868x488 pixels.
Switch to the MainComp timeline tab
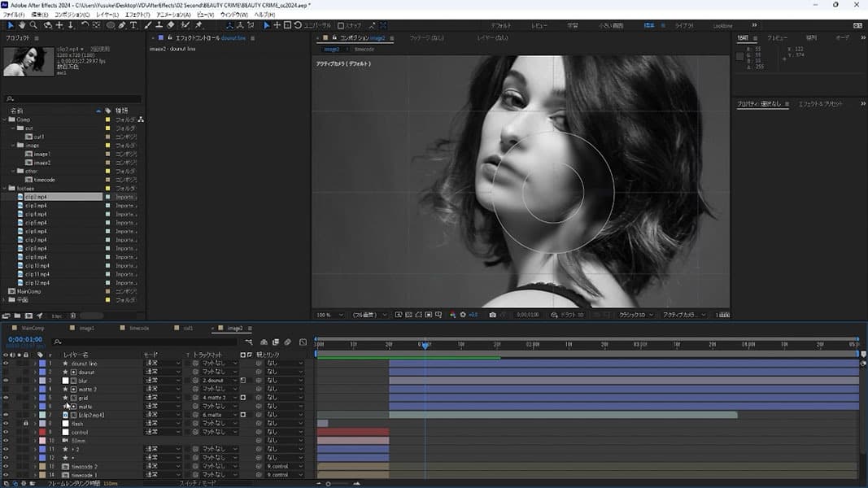[33, 329]
